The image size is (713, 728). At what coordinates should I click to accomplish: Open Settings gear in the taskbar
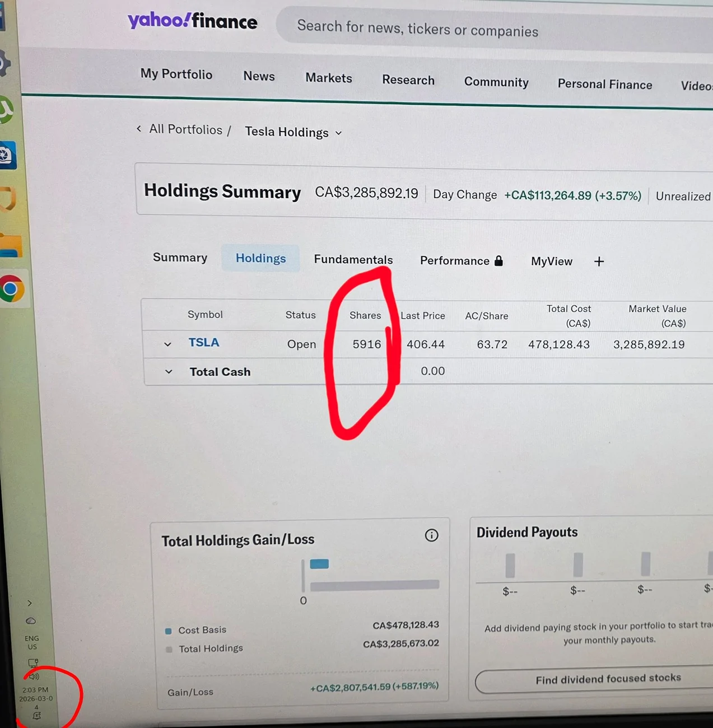[x=3, y=63]
